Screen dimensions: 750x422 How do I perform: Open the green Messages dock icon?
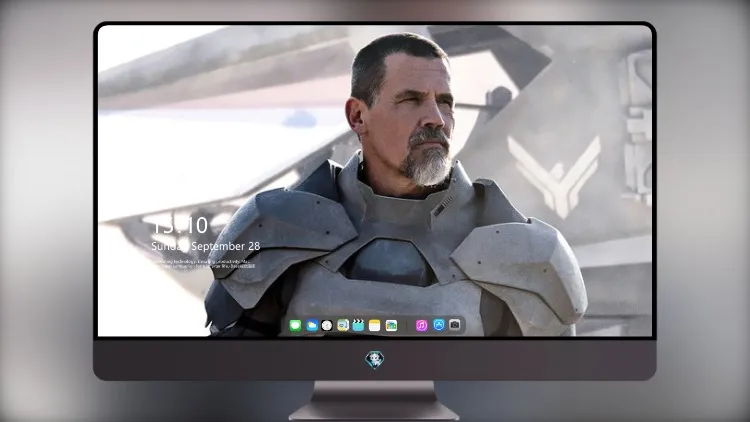point(295,325)
